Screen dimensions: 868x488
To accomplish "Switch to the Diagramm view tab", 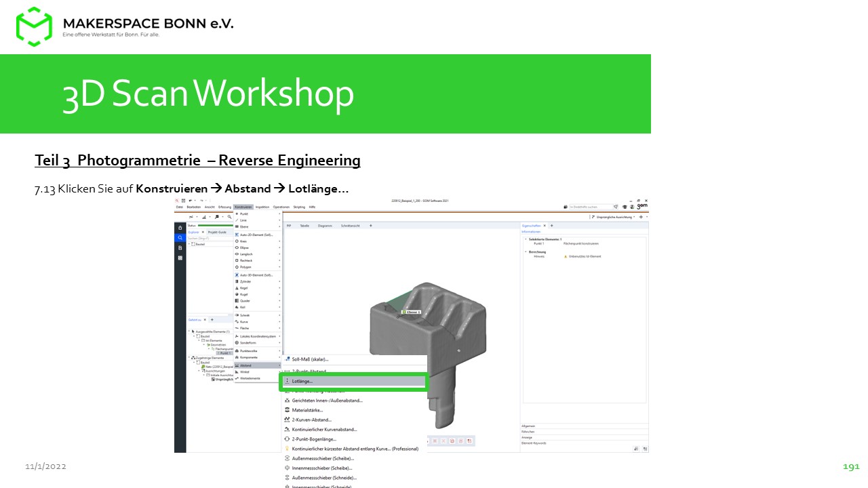I will pos(325,225).
